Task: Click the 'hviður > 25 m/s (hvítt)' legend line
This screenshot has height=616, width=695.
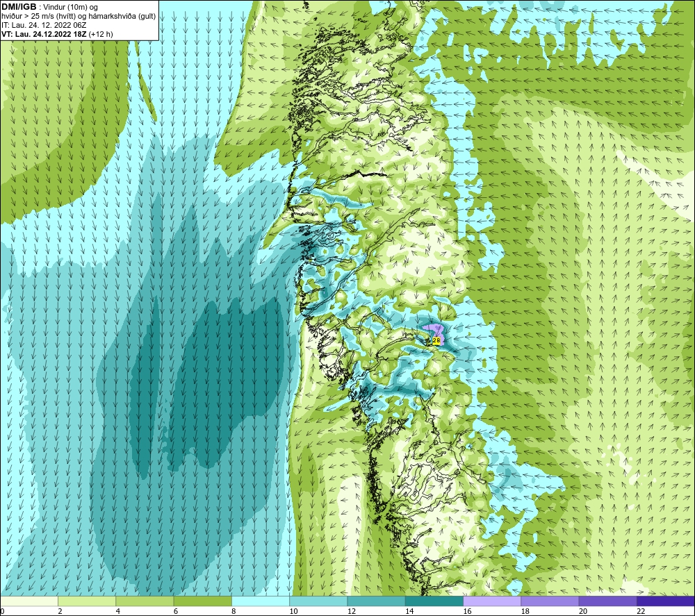Action: (x=79, y=17)
